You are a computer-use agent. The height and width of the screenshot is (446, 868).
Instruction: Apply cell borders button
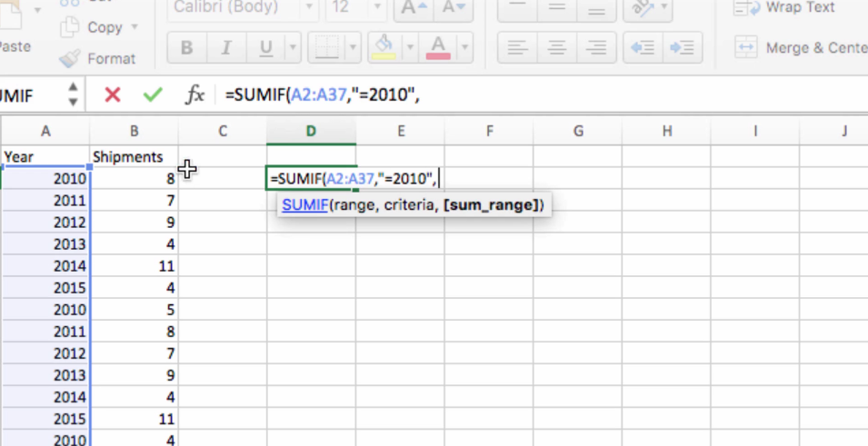tap(326, 47)
